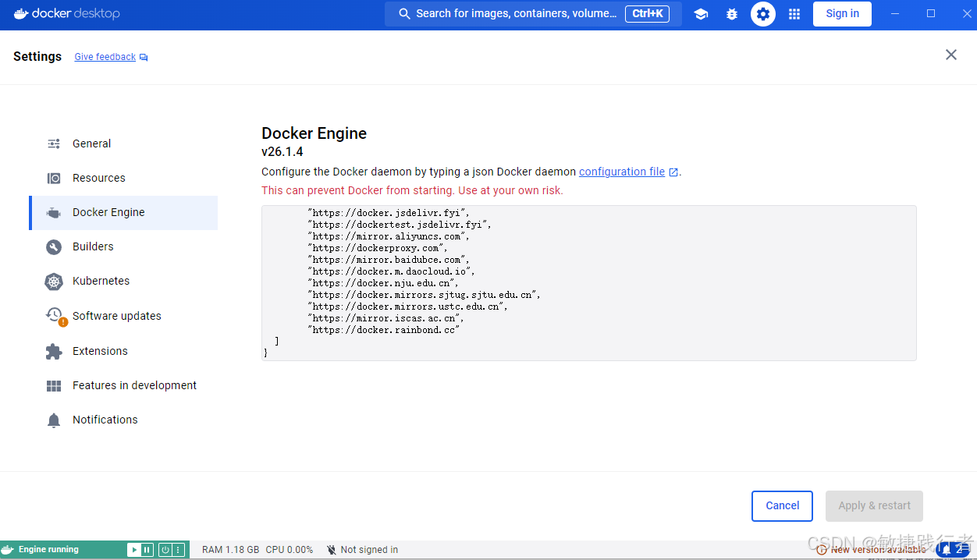977x560 pixels.
Task: Open the engine three-dot options menu
Action: pos(178,550)
